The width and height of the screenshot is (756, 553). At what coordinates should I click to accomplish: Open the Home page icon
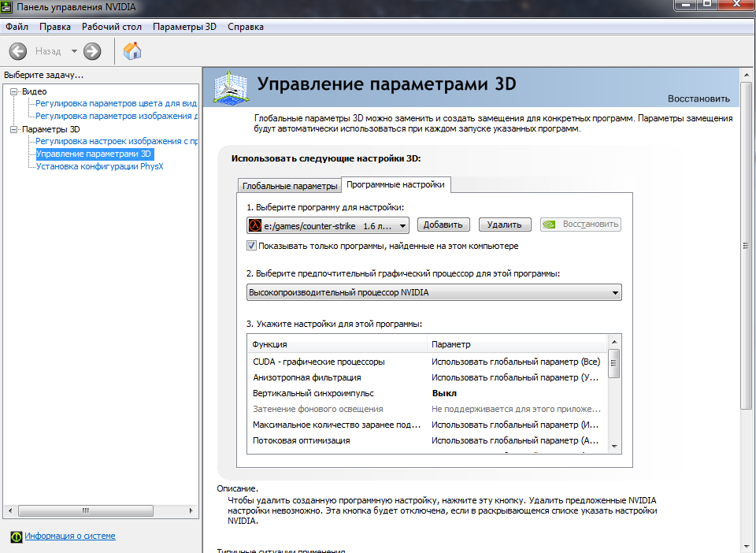click(132, 50)
